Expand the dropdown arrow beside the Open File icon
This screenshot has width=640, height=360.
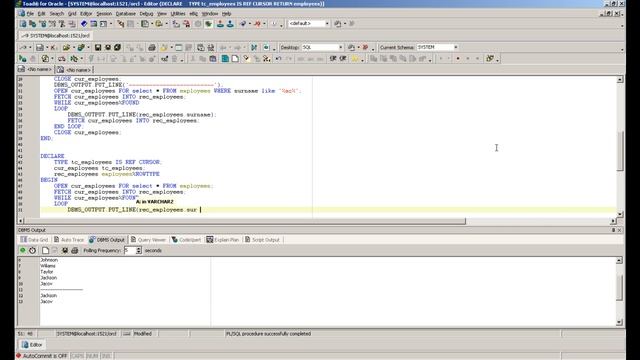73,48
